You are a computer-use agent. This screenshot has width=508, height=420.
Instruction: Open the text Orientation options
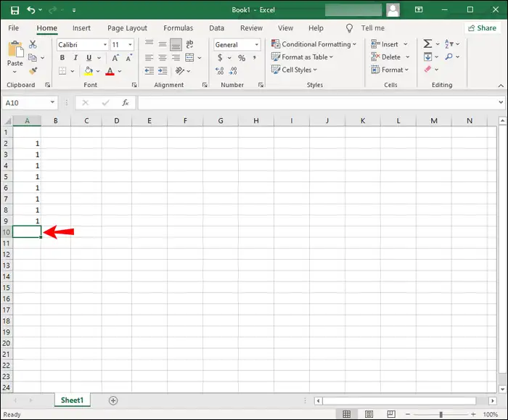click(x=179, y=70)
